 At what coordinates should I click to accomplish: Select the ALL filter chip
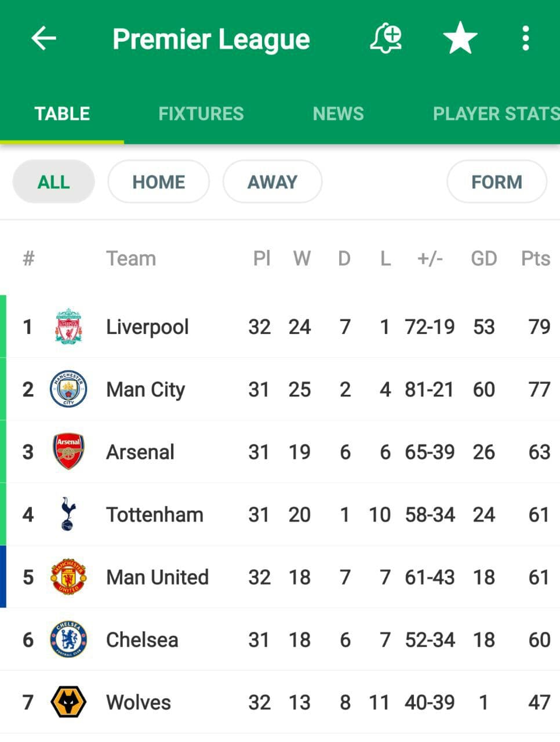tap(53, 182)
